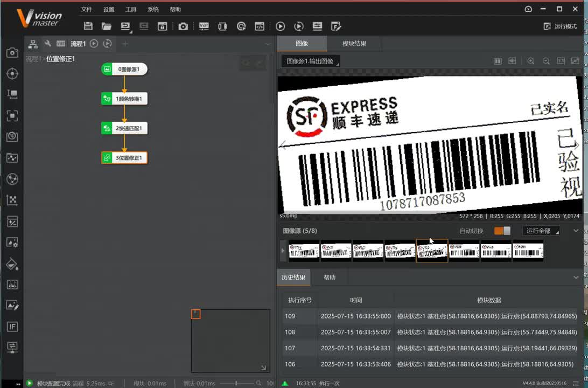Switch to the 帮助 tab in results panel
The width and height of the screenshot is (588, 388).
[330, 278]
